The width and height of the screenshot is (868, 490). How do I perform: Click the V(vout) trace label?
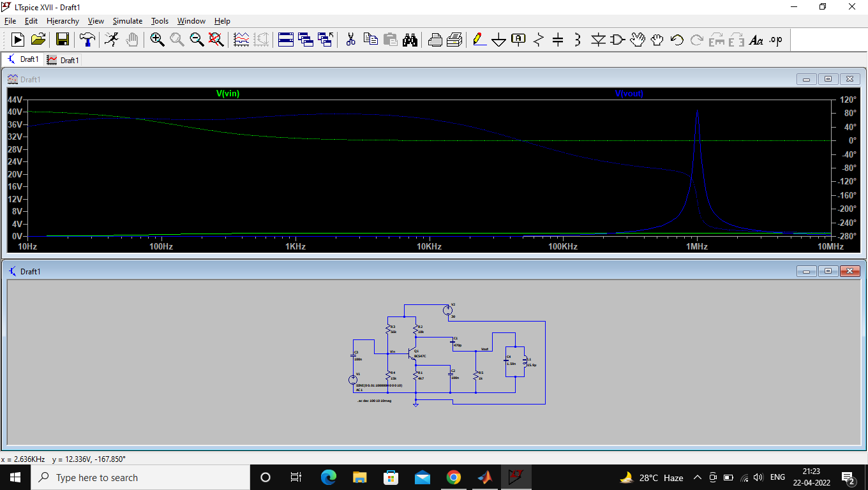629,94
